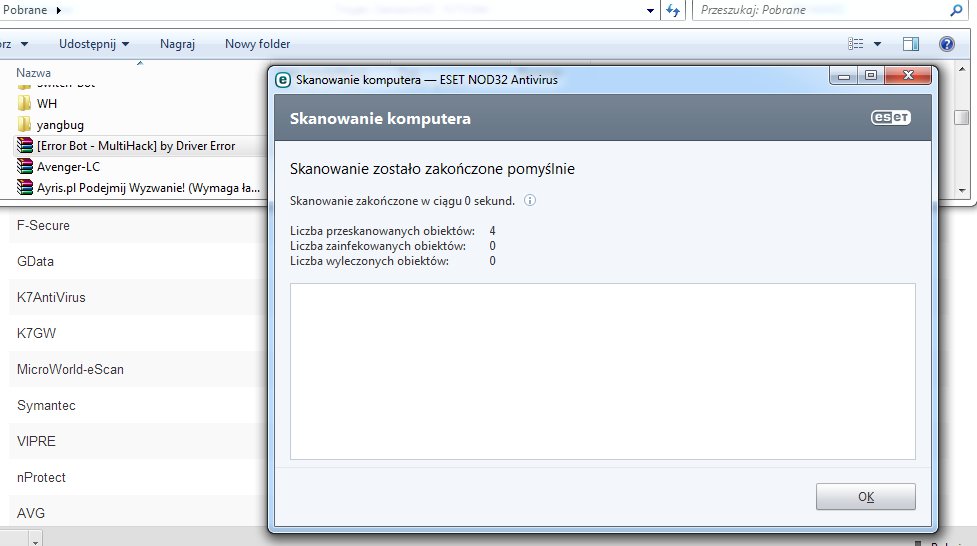Click K7GW in the antivirus list
Screen dimensions: 977x546
point(36,333)
